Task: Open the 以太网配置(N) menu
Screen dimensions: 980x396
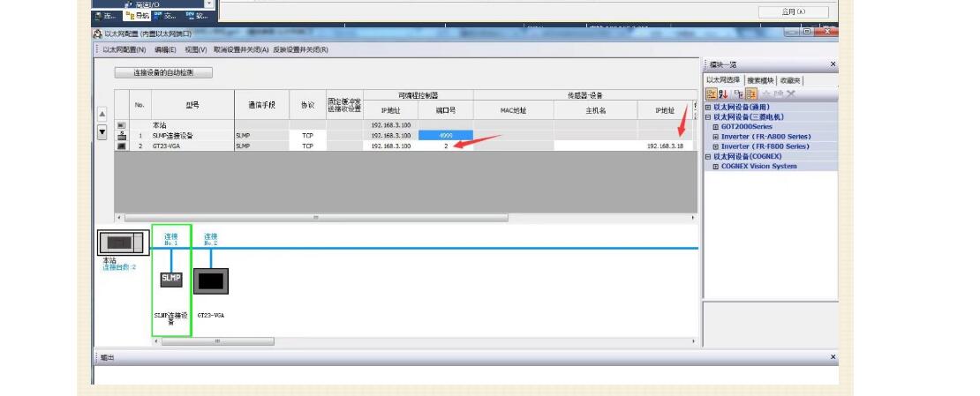Action: pyautogui.click(x=124, y=49)
